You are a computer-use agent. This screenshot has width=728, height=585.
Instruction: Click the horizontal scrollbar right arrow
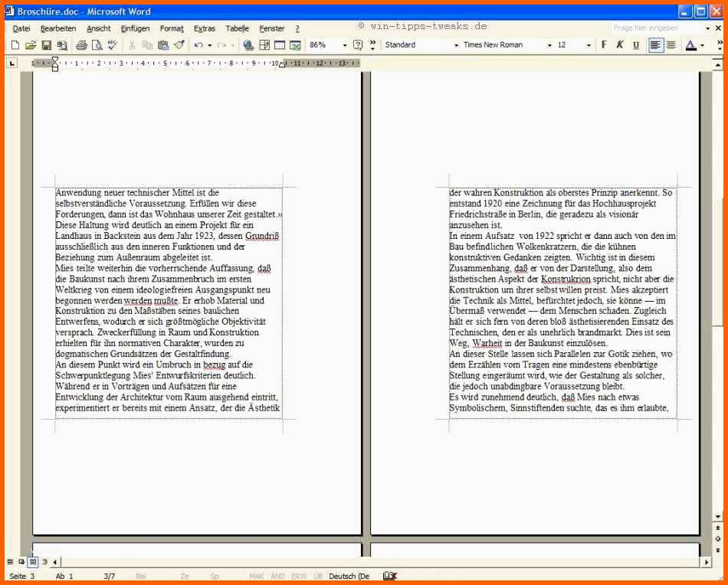click(x=707, y=562)
